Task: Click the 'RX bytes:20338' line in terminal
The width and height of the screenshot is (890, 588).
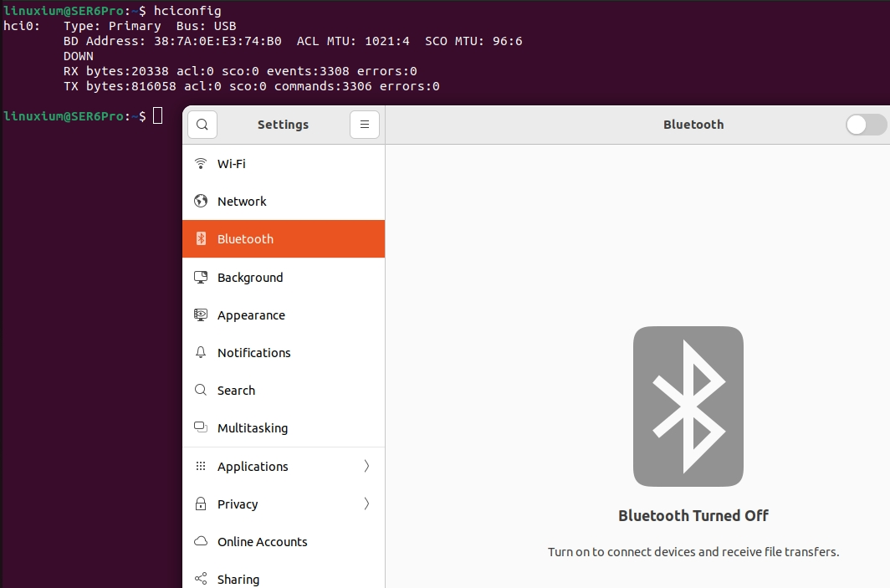Action: pyautogui.click(x=240, y=71)
